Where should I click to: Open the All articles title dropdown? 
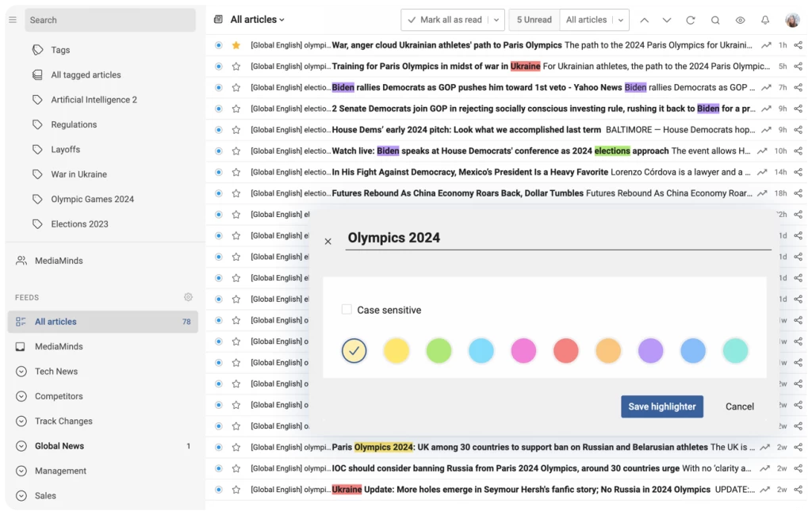(x=257, y=20)
